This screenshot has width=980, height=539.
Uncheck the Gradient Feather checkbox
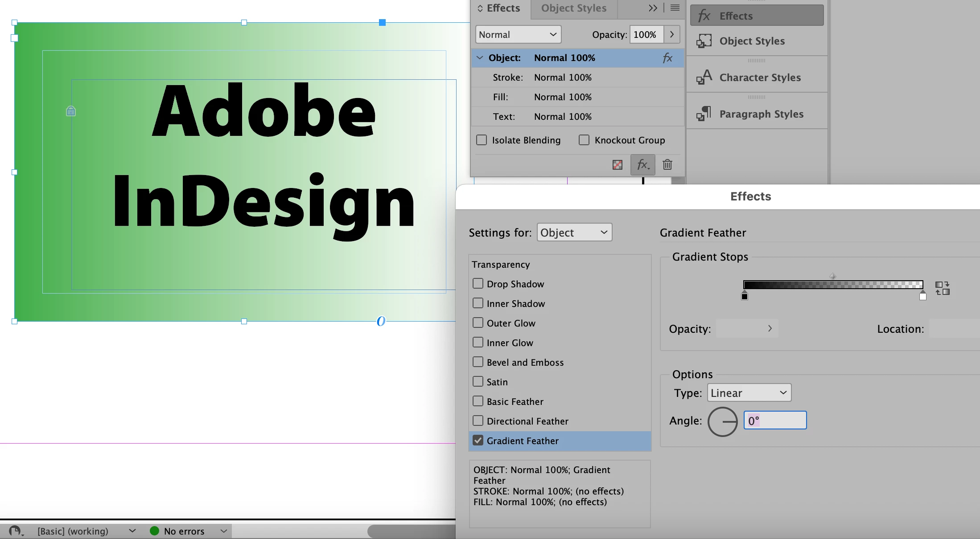point(478,441)
